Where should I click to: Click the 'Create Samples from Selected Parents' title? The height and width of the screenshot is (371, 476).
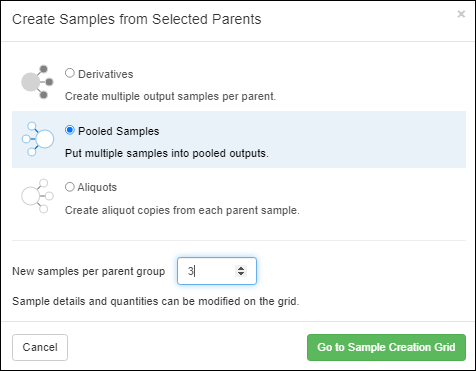pos(137,19)
